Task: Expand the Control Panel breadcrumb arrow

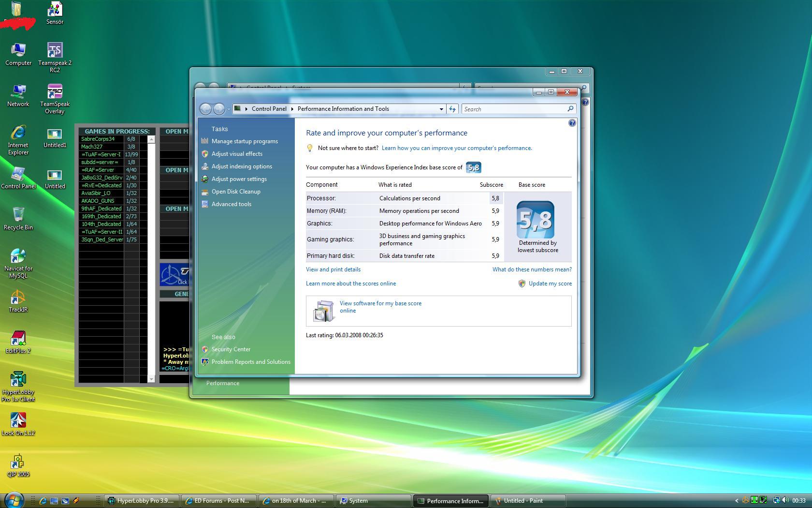Action: [x=292, y=109]
